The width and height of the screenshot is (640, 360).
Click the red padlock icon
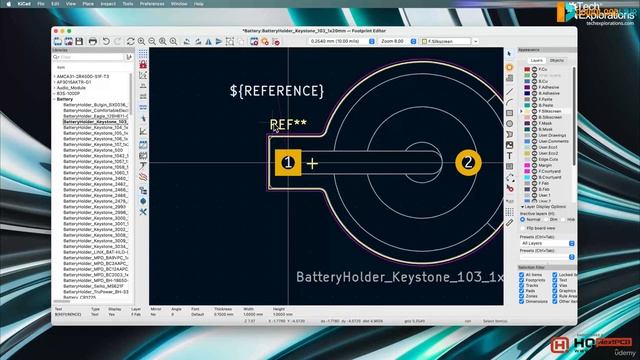point(143,64)
